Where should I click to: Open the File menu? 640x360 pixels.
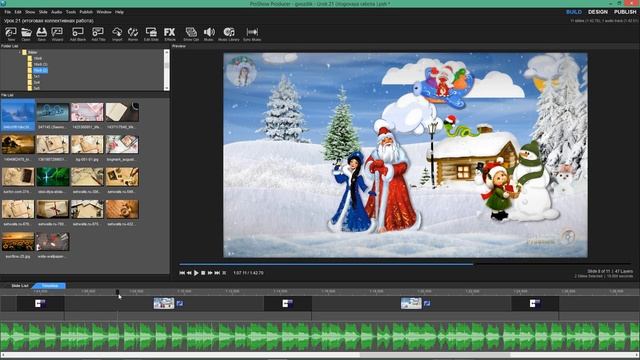pos(7,12)
